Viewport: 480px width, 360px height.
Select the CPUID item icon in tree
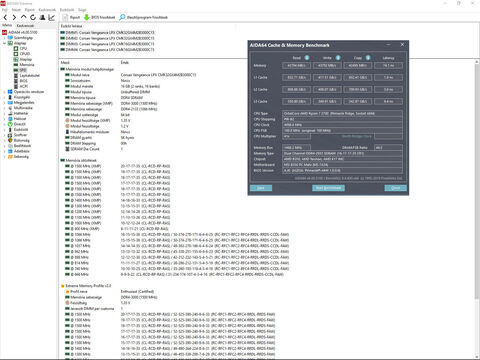click(x=16, y=54)
